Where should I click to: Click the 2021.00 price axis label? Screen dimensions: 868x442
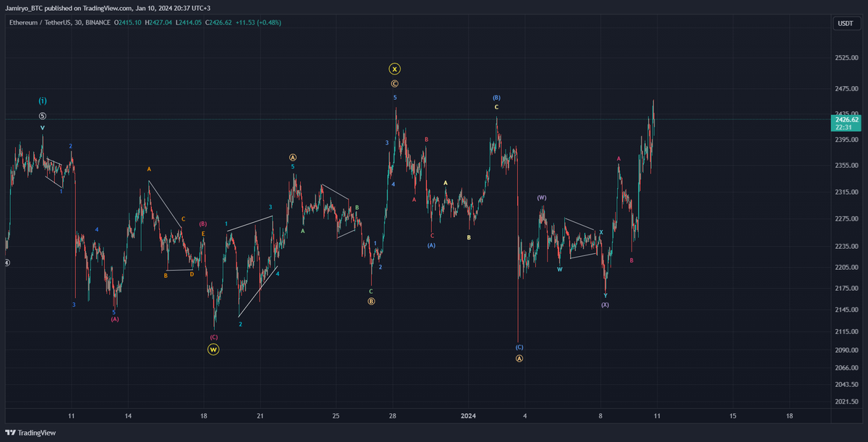click(x=846, y=401)
